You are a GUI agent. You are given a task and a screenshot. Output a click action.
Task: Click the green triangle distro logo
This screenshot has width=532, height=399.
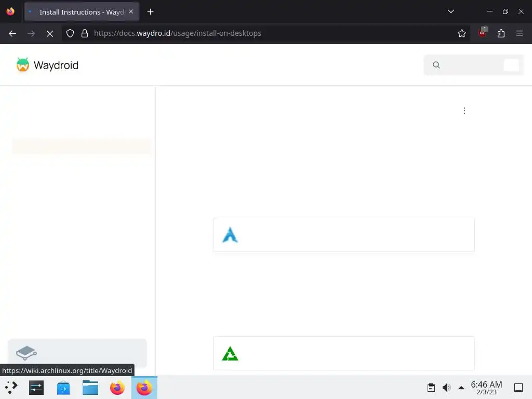pyautogui.click(x=230, y=353)
